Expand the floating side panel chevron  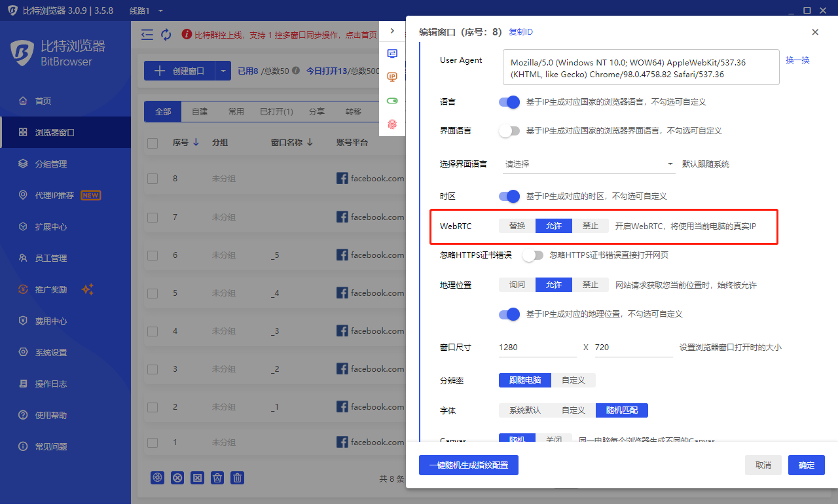click(392, 31)
